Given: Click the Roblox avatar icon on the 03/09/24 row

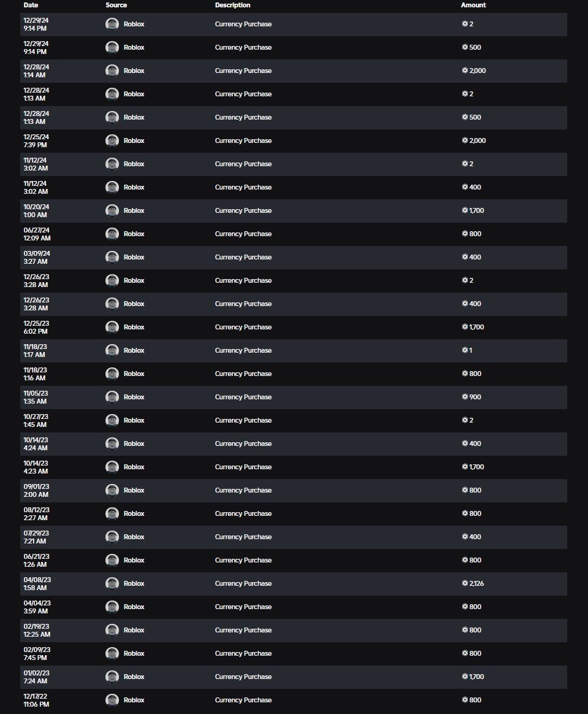Looking at the screenshot, I should 112,257.
